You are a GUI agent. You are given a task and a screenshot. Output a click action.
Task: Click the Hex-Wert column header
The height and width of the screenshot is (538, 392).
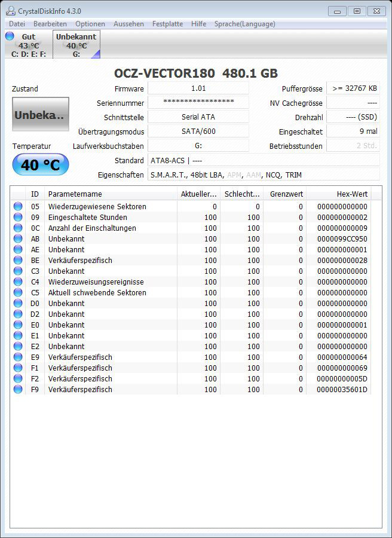click(338, 194)
